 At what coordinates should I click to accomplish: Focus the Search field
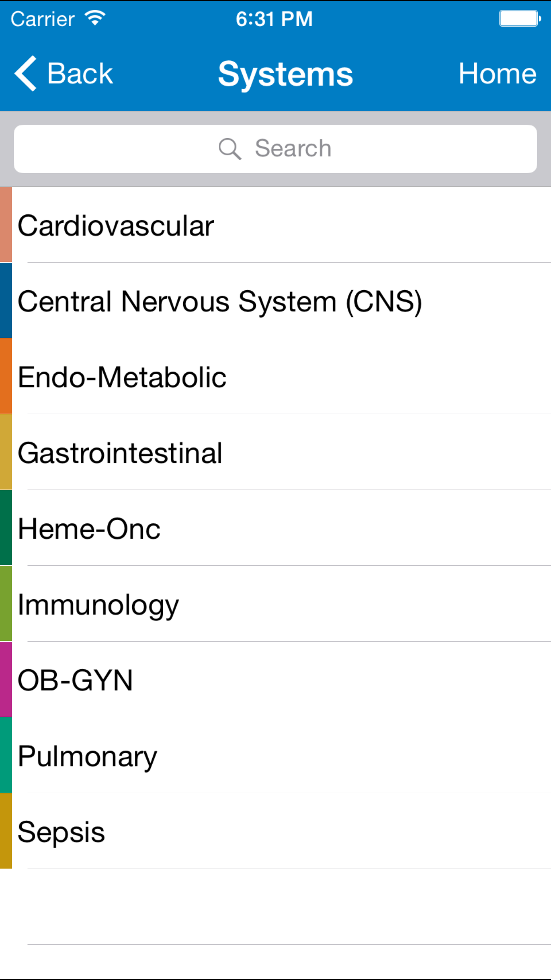(275, 149)
